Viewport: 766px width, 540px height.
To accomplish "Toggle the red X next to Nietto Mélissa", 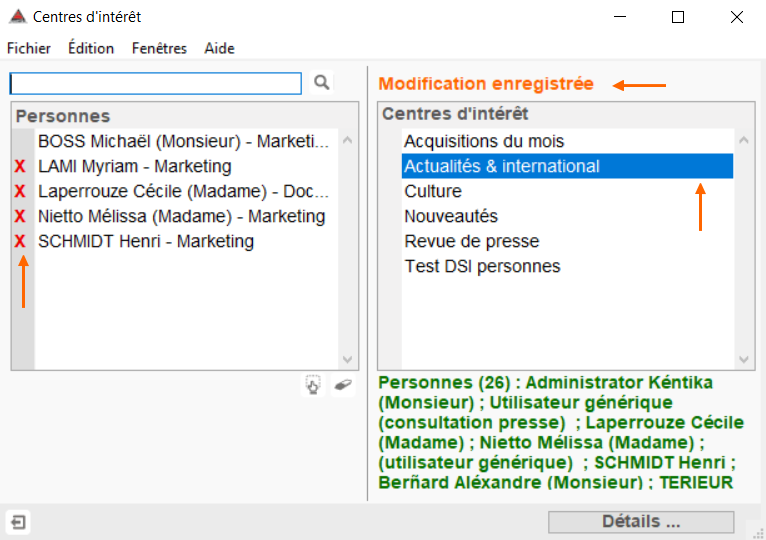I will click(x=20, y=216).
